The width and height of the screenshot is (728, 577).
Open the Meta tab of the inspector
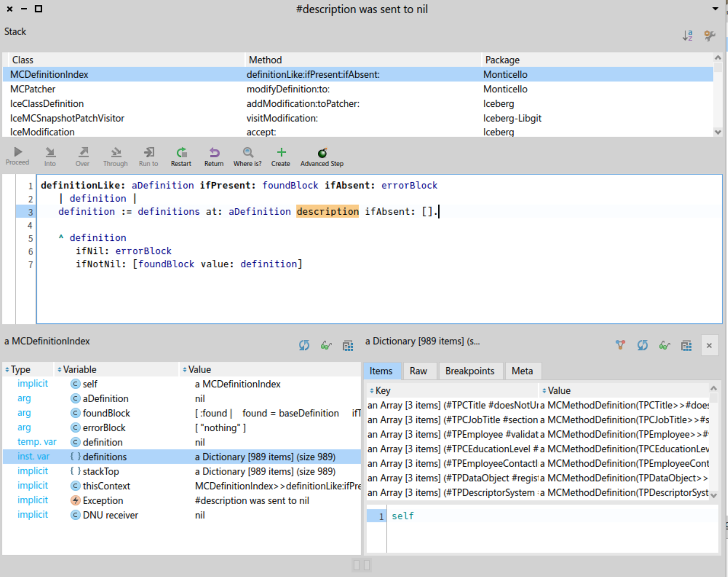523,371
